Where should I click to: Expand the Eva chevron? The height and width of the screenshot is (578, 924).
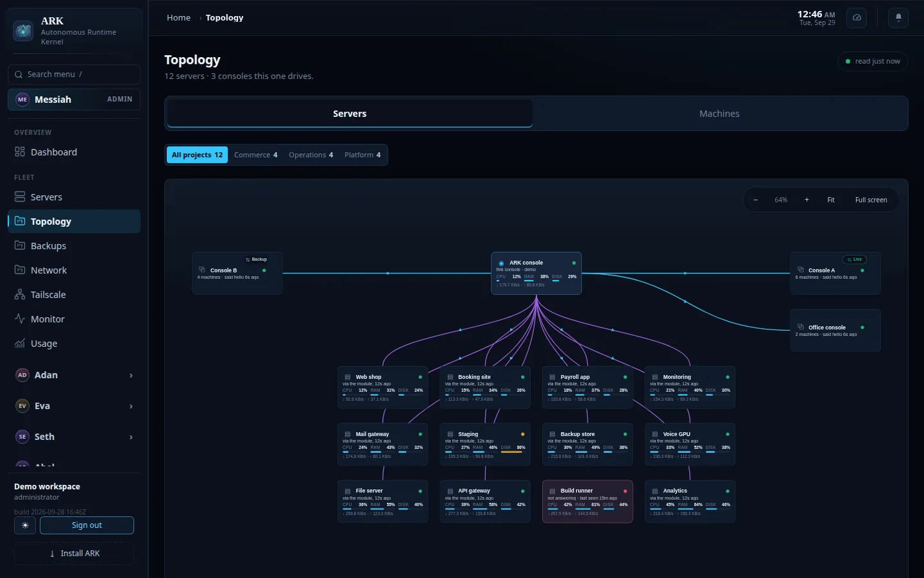pyautogui.click(x=131, y=407)
